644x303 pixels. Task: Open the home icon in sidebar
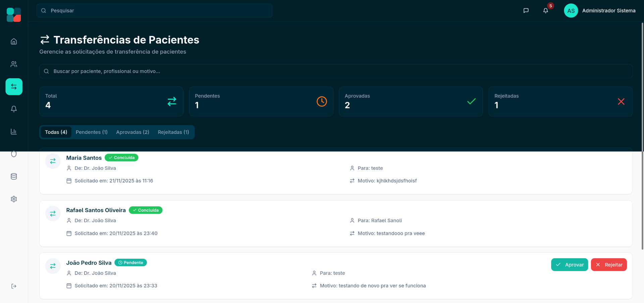click(x=14, y=42)
